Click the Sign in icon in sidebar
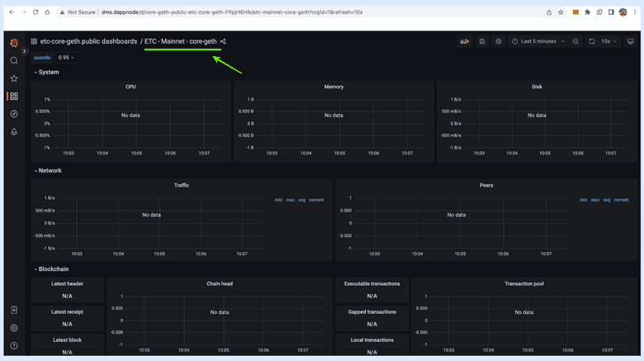 (14, 310)
